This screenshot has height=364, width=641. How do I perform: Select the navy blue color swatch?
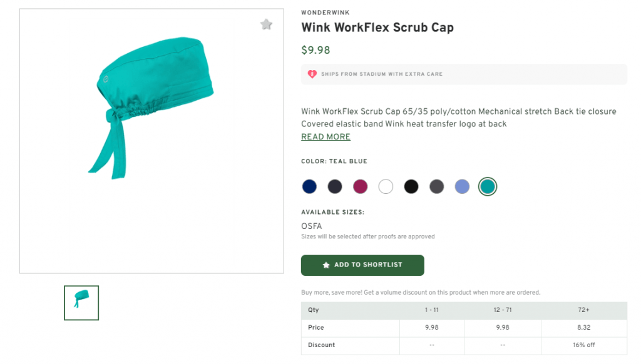coord(309,186)
